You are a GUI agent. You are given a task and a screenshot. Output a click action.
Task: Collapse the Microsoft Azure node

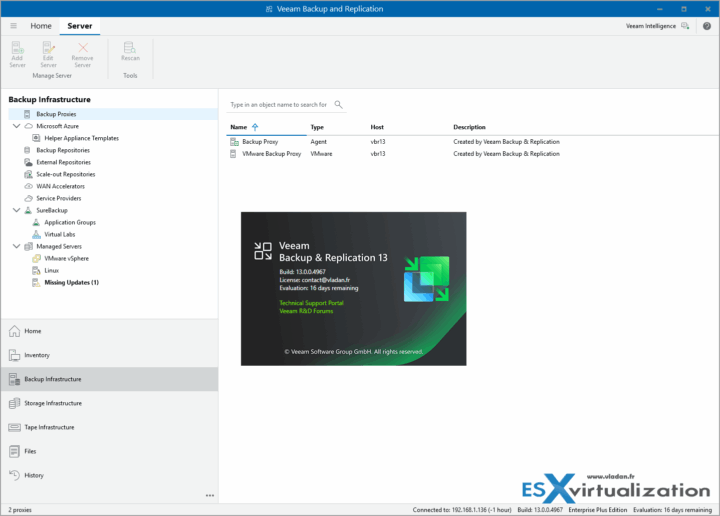point(17,126)
